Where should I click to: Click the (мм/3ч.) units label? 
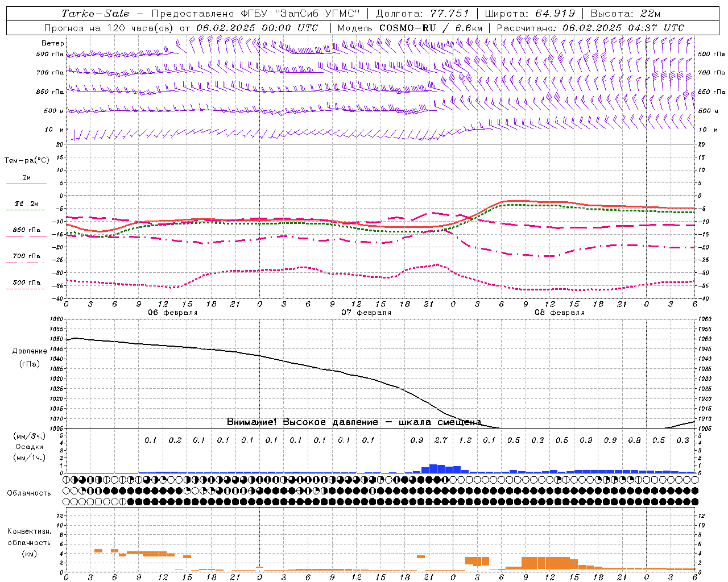coord(30,436)
